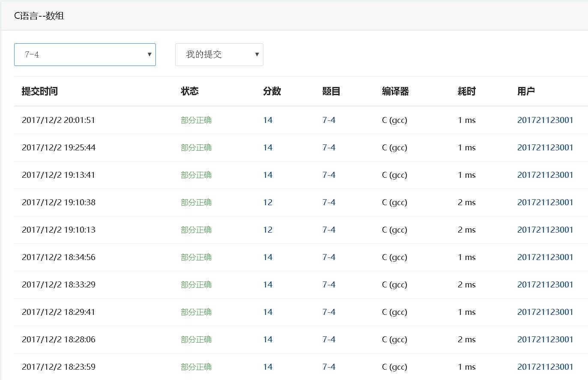This screenshot has width=588, height=380.
Task: Click the C语言--数组 page title
Action: pos(39,16)
